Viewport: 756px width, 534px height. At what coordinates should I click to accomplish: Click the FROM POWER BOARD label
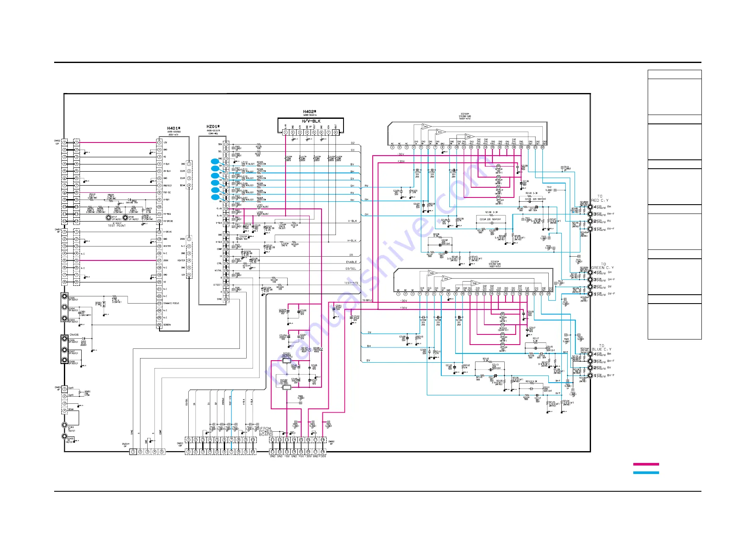pyautogui.click(x=266, y=431)
